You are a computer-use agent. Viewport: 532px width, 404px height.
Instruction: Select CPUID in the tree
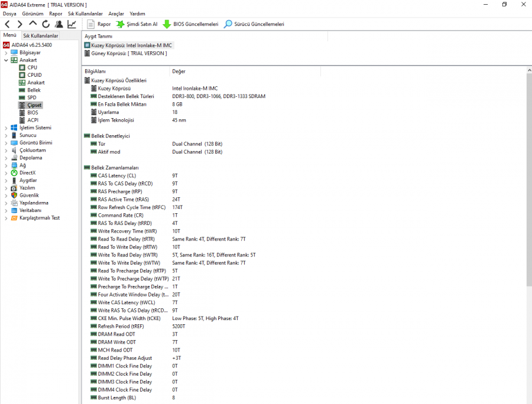(34, 75)
